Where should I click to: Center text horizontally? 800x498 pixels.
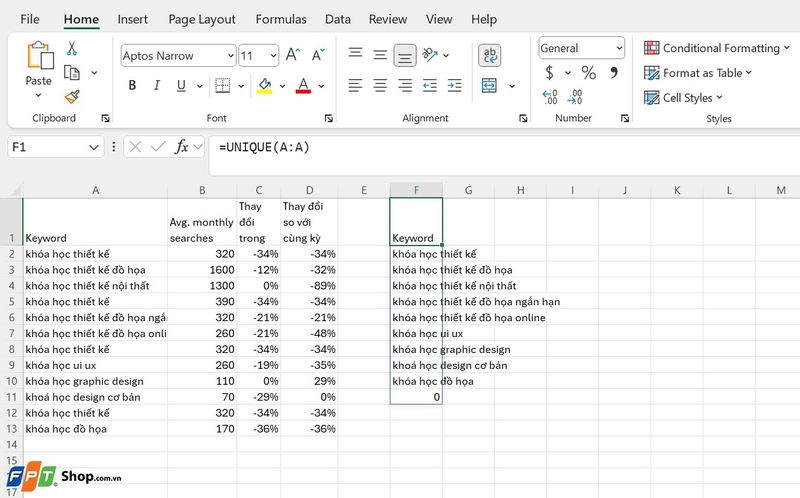coord(380,86)
